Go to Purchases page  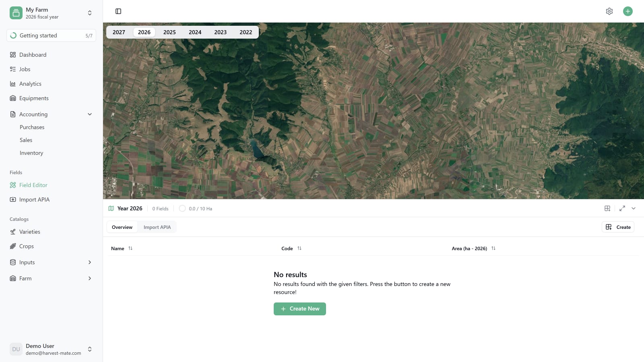pyautogui.click(x=32, y=127)
